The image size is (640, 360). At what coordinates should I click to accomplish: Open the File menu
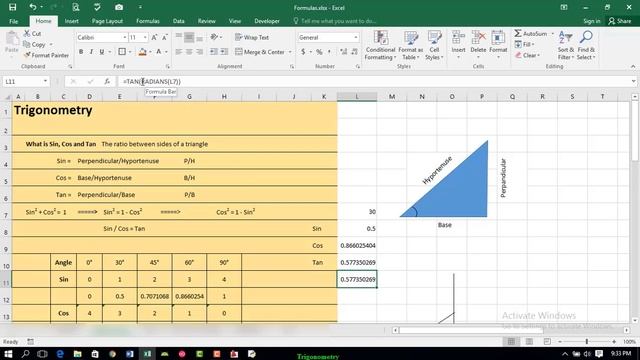click(13, 21)
